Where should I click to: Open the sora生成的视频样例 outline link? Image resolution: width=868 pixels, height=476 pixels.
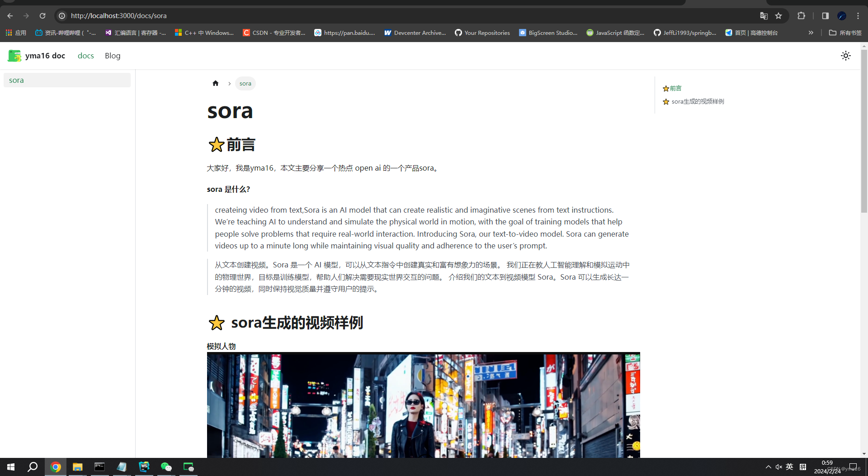[698, 101]
